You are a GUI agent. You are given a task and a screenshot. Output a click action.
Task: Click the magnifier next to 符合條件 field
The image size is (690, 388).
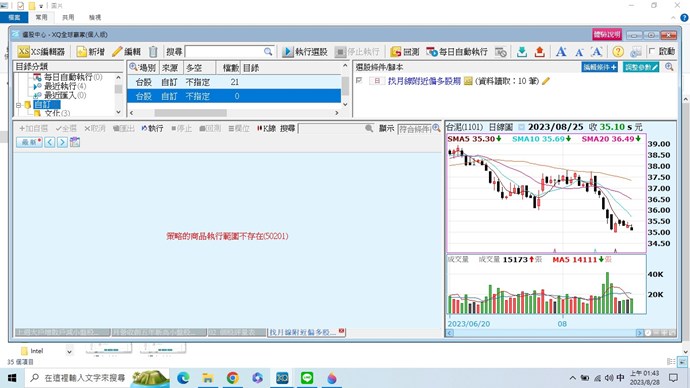[x=436, y=128]
